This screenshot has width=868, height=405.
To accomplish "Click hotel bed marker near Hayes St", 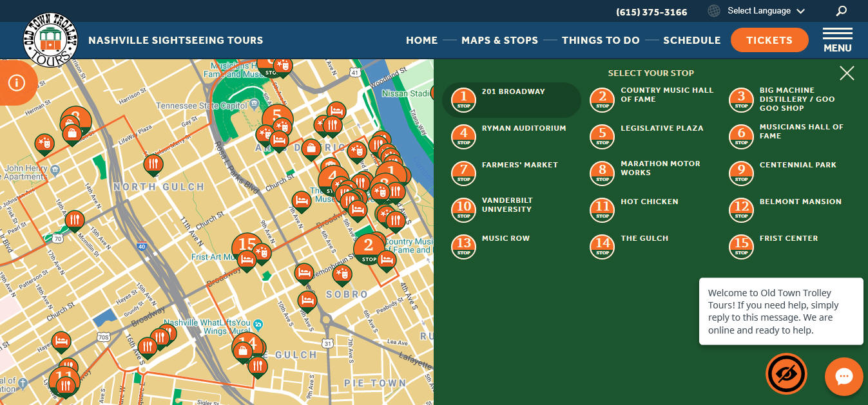I will pos(61,341).
